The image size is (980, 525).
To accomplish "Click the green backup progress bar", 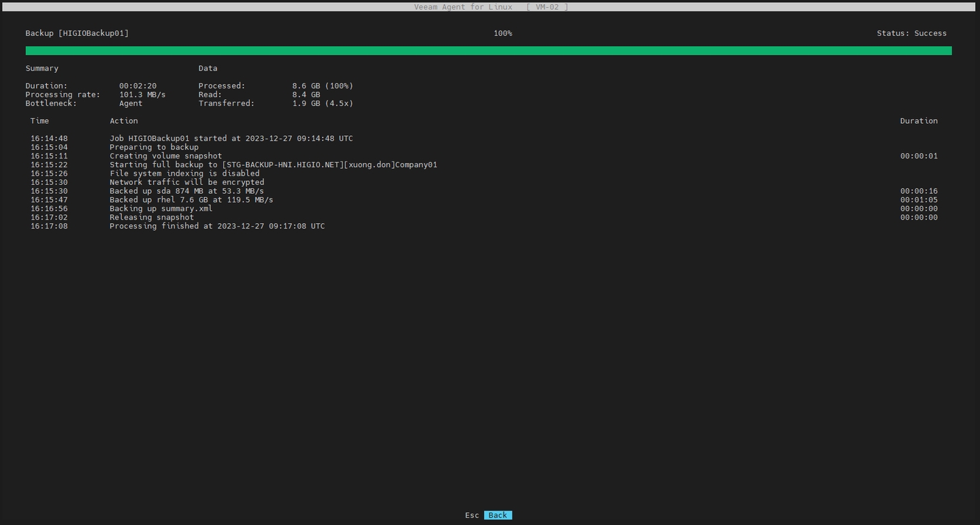I will coord(488,51).
